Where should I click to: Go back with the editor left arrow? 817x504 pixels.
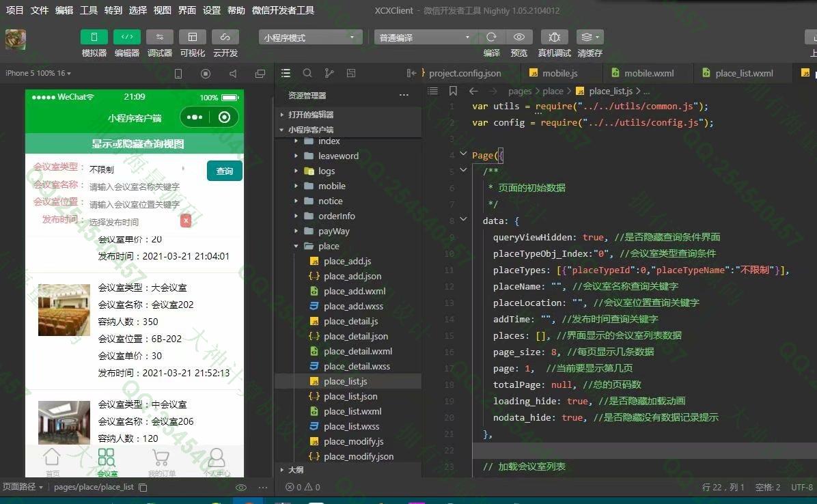point(473,91)
